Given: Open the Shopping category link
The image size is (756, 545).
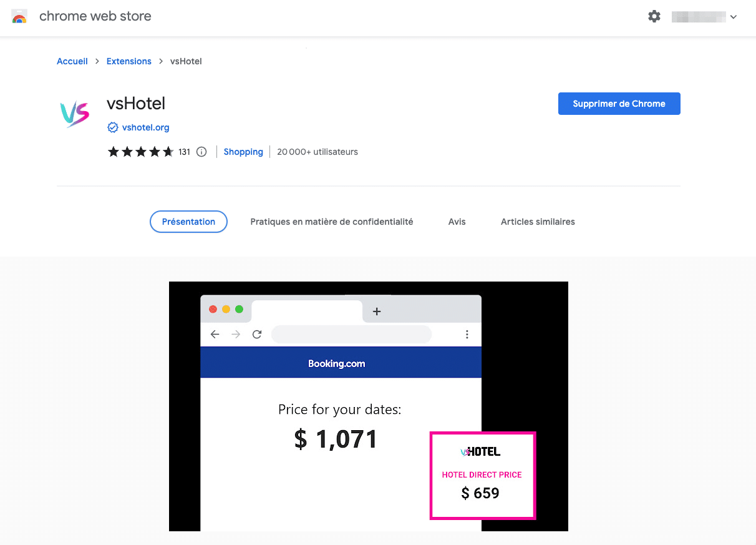Looking at the screenshot, I should [x=243, y=152].
